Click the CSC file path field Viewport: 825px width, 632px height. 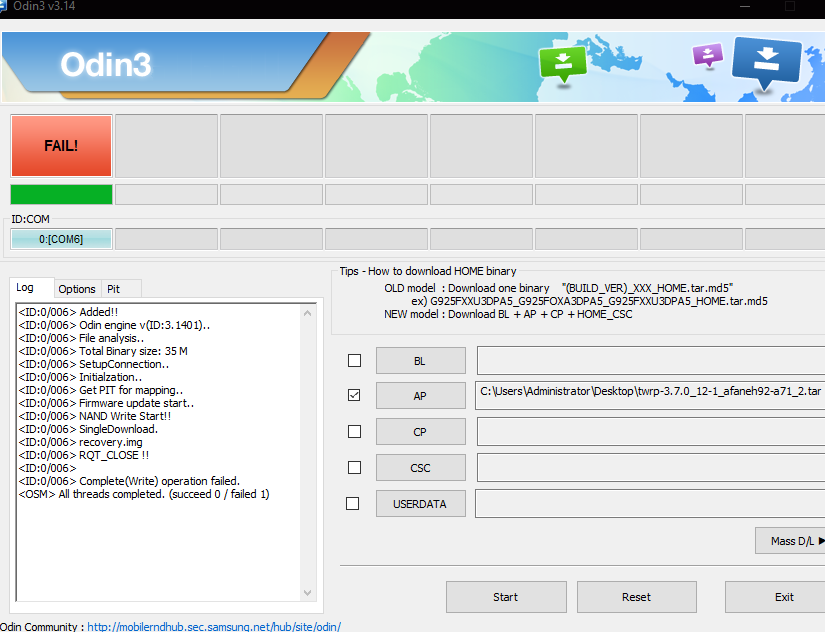tap(651, 468)
